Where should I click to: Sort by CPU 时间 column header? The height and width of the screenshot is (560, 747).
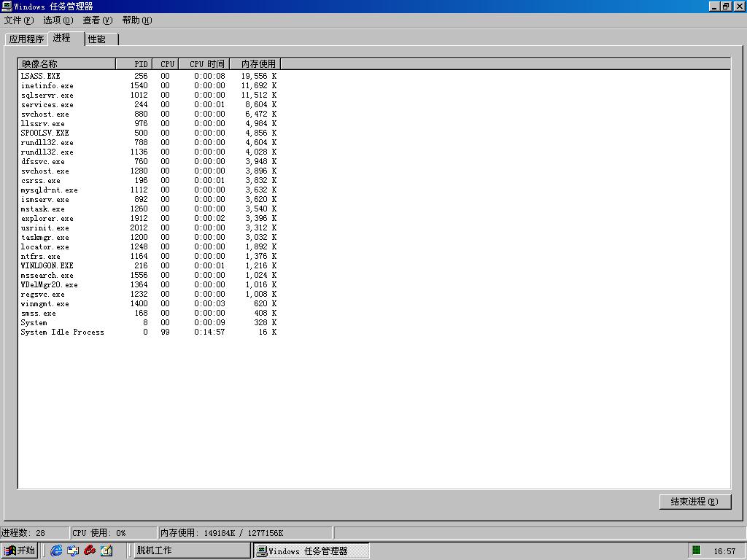[204, 64]
